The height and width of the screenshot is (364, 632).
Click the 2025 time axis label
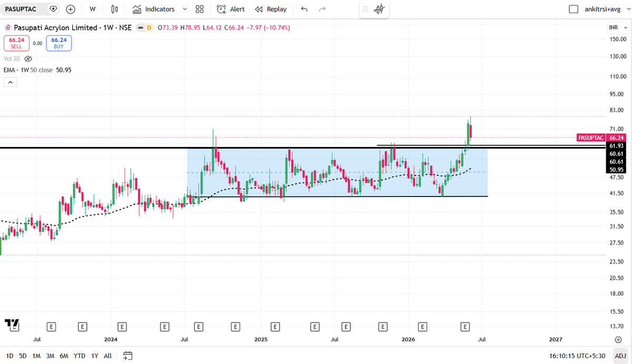click(261, 340)
